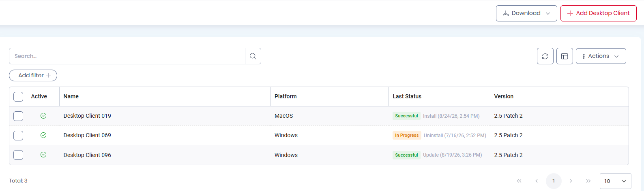Viewport: 644px width, 191px height.
Task: Refresh the desktop client list
Action: pos(545,56)
